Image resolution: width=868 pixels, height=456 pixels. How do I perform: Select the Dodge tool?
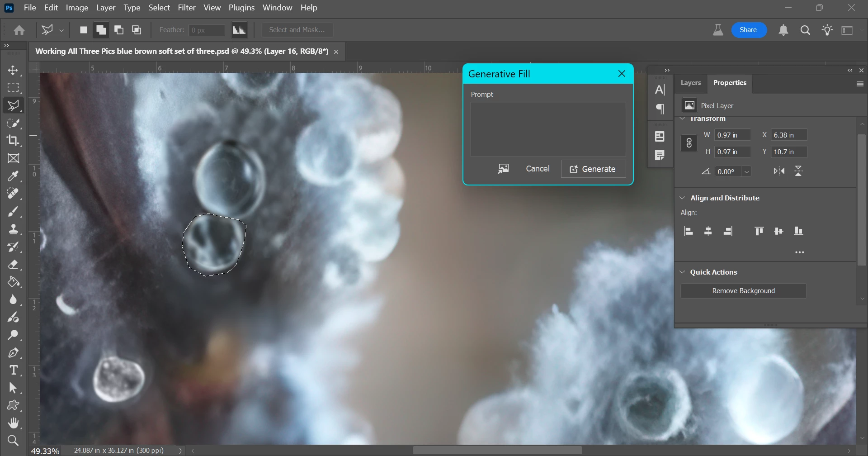click(x=13, y=335)
